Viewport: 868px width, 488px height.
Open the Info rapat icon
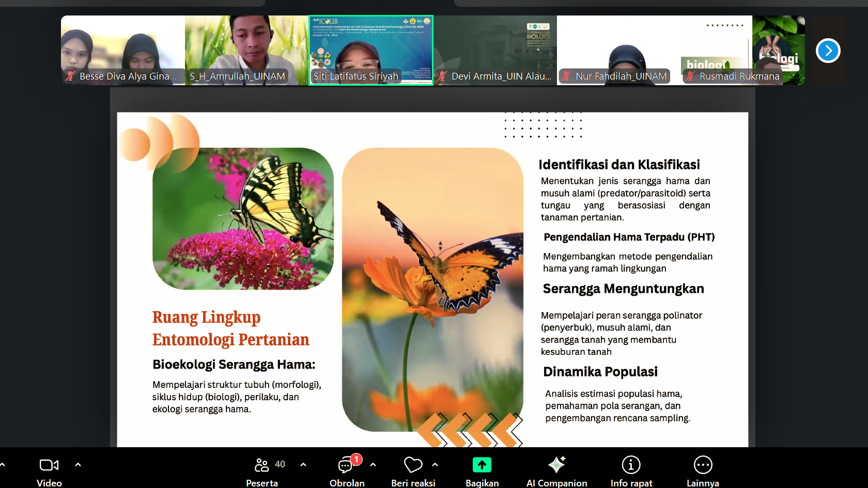[631, 465]
